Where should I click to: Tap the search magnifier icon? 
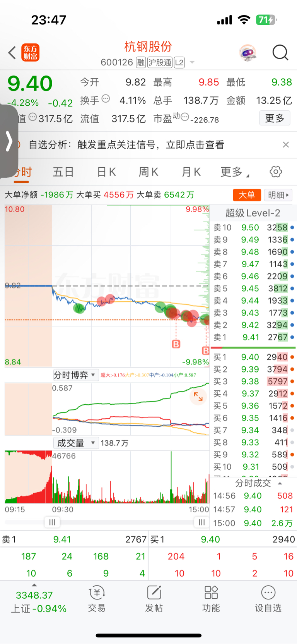tap(280, 52)
